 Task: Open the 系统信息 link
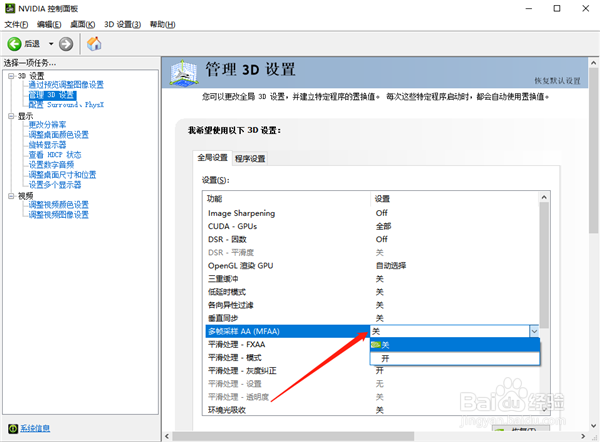pos(35,428)
